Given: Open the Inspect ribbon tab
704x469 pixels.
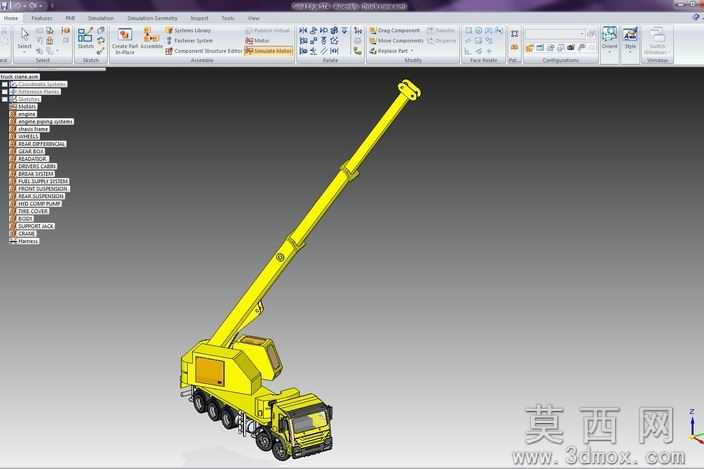Looking at the screenshot, I should click(x=199, y=18).
